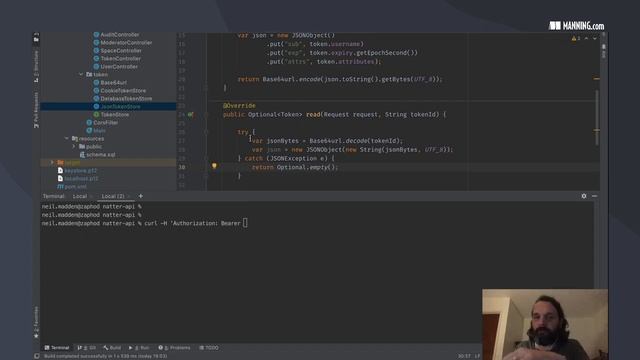Switch to the Local terminal tab
640x360 pixels.
click(80, 196)
